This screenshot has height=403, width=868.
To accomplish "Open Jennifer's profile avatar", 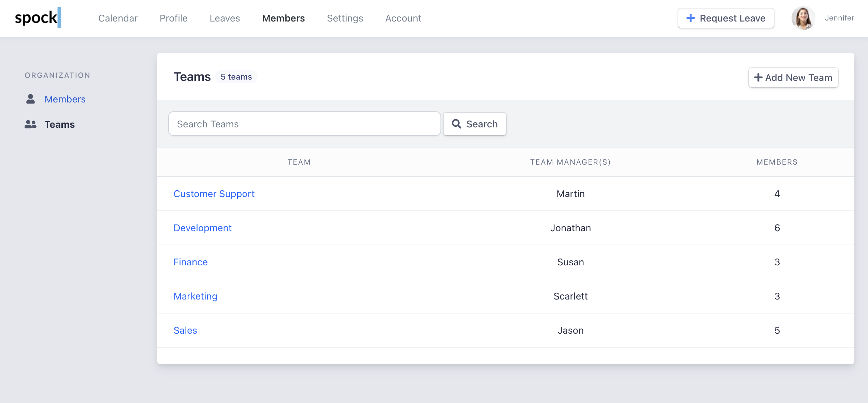I will pyautogui.click(x=803, y=18).
